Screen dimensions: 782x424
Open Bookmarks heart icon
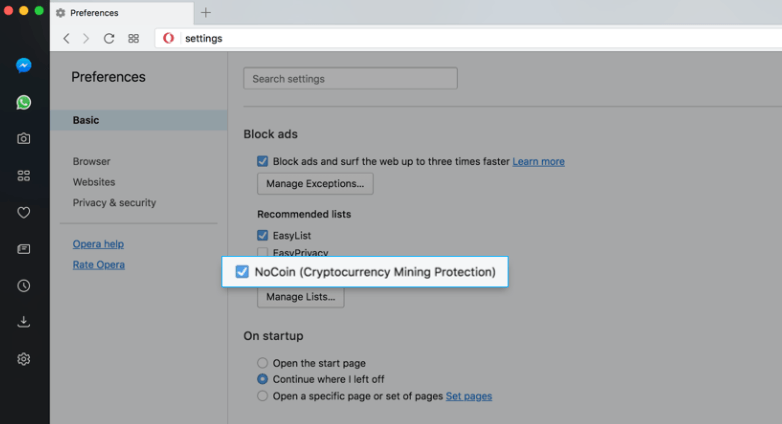pyautogui.click(x=24, y=212)
